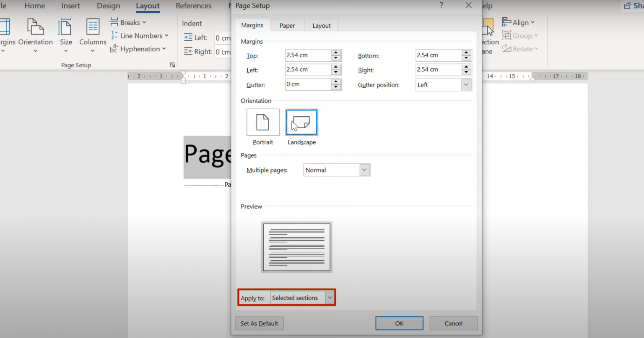Click the Left margin input field

(308, 70)
